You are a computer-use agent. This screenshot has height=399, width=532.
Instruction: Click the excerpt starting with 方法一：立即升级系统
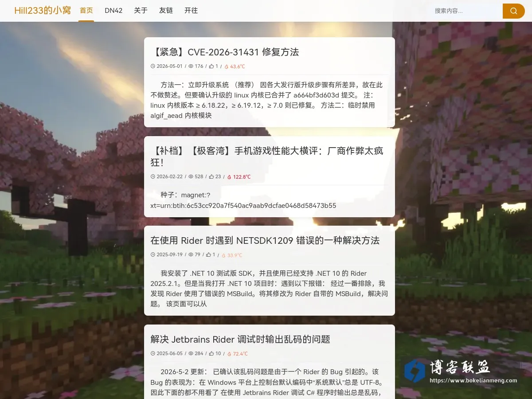[x=267, y=100]
